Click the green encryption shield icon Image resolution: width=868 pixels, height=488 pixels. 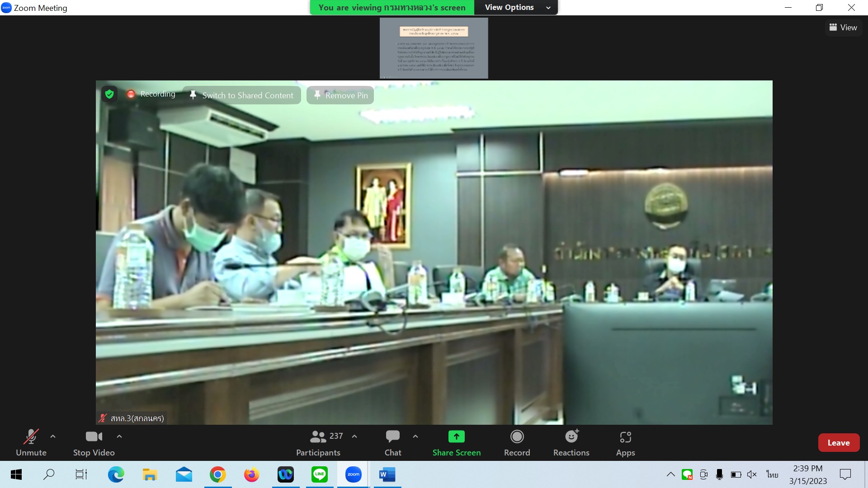point(109,94)
